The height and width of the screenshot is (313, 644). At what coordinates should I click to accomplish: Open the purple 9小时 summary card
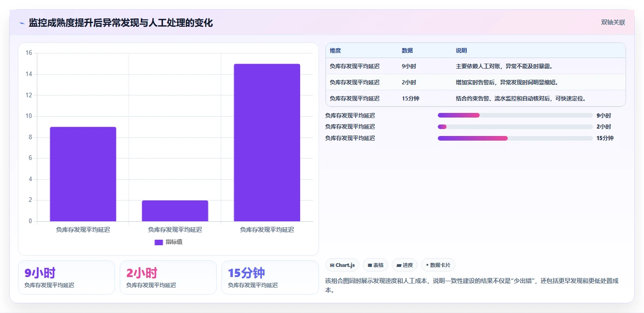point(66,278)
